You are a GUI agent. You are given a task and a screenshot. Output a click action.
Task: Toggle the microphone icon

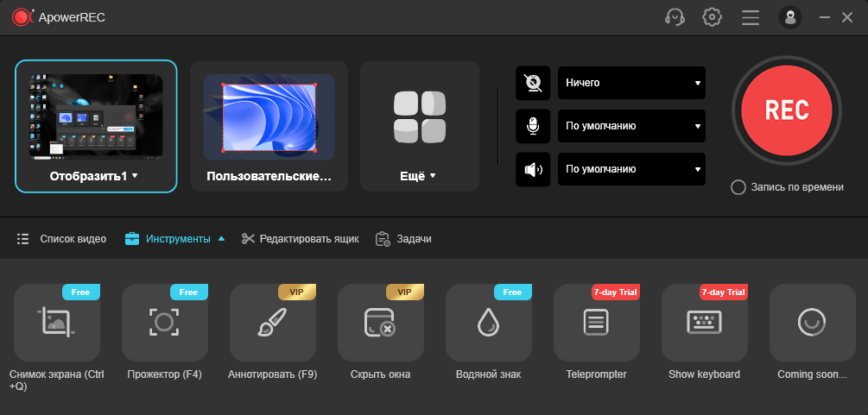(533, 126)
